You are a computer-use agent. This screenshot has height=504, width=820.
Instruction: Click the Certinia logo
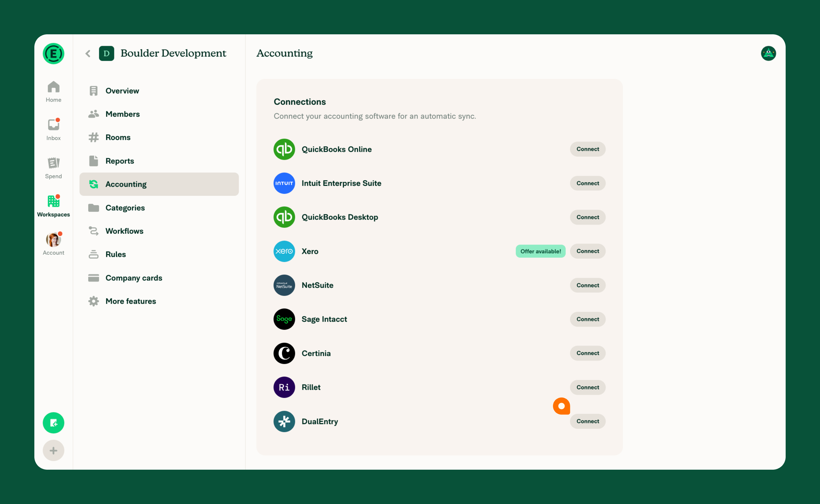pos(284,353)
